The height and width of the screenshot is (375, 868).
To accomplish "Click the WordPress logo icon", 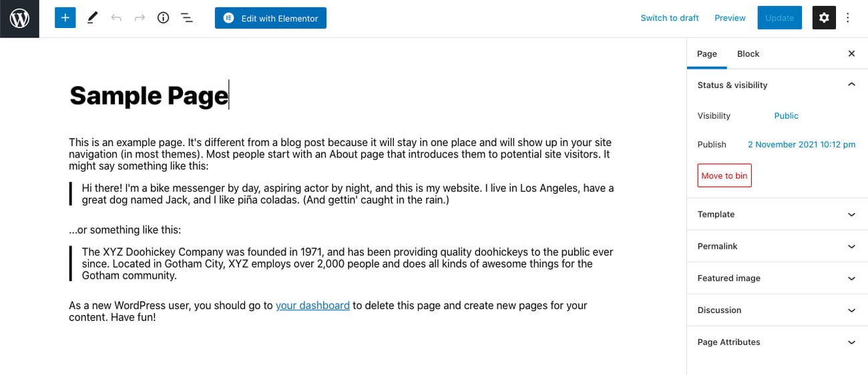I will coord(19,19).
